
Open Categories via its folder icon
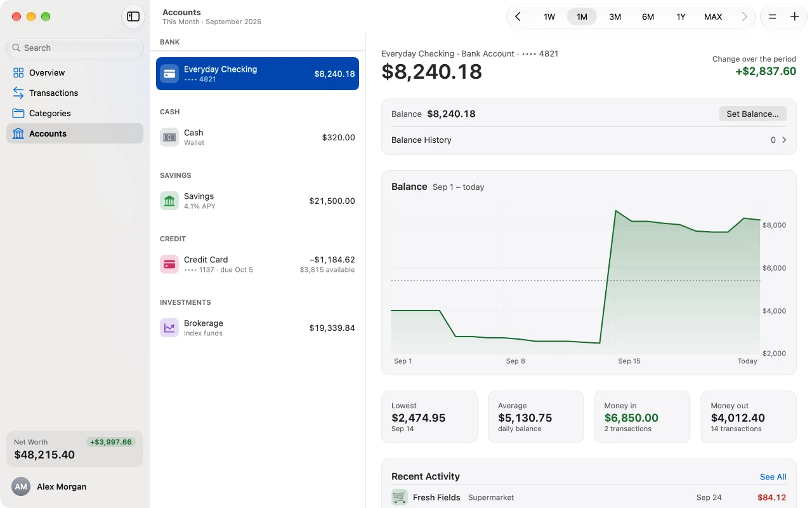18,113
